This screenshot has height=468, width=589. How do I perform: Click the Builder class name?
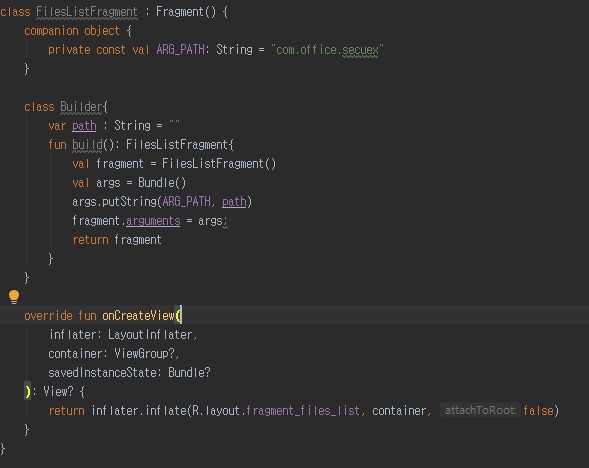(x=81, y=107)
